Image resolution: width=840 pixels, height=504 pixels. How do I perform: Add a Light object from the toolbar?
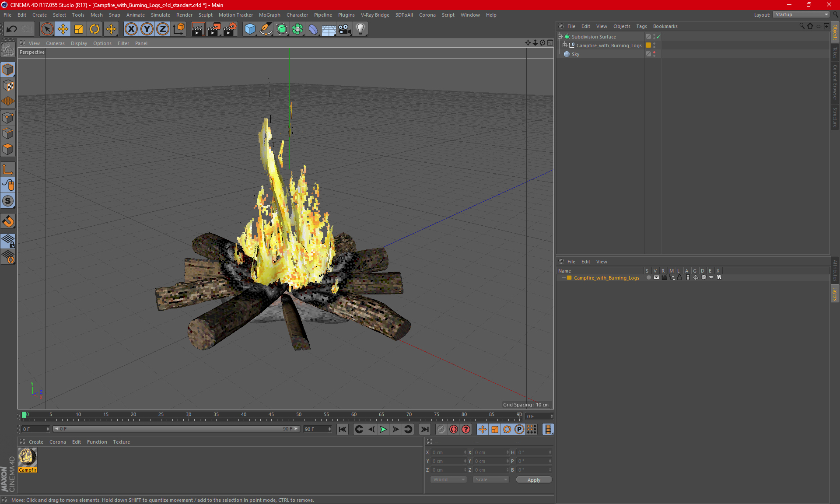360,29
